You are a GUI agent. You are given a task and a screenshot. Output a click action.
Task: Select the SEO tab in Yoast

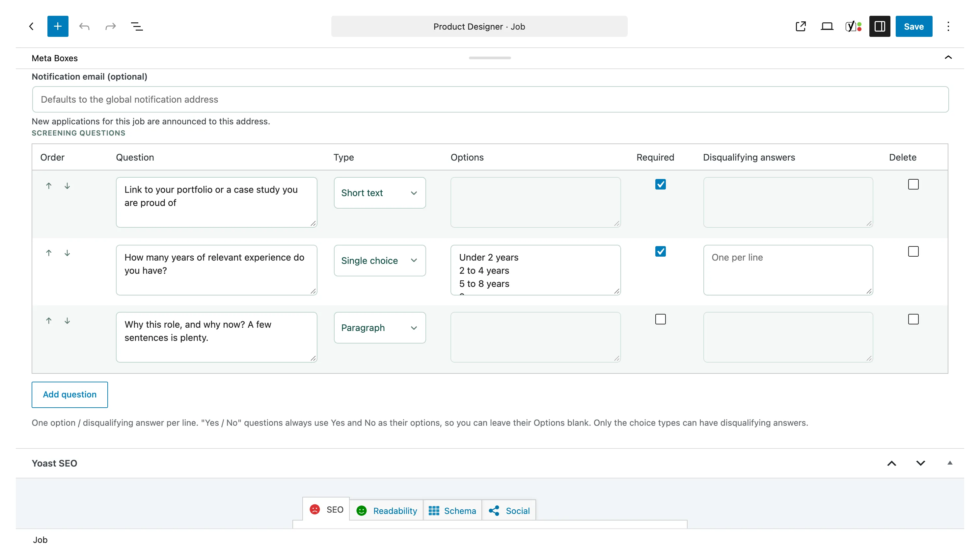[326, 509]
